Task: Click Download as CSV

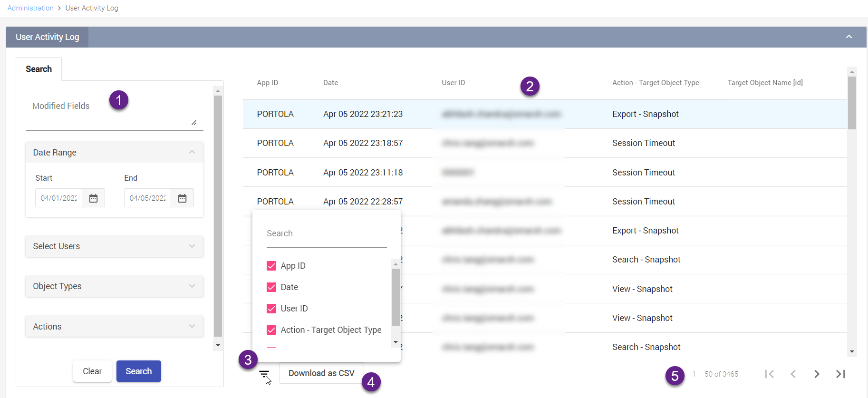Action: click(321, 373)
